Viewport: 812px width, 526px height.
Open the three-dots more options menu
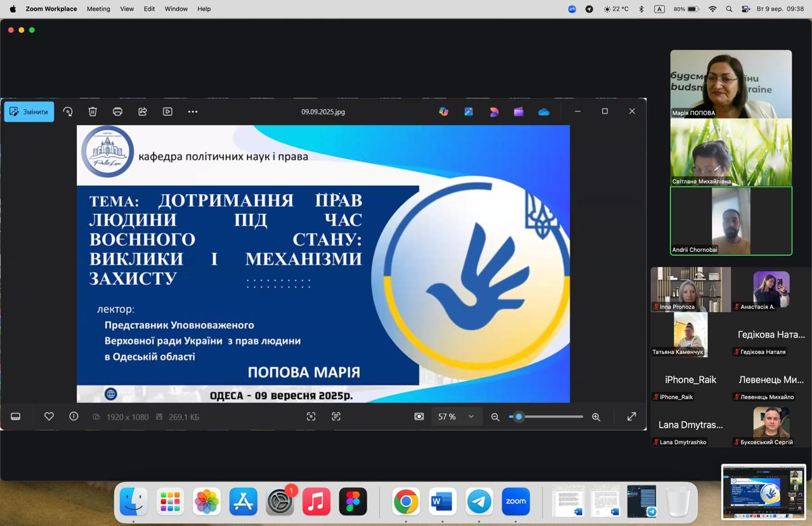pyautogui.click(x=193, y=112)
